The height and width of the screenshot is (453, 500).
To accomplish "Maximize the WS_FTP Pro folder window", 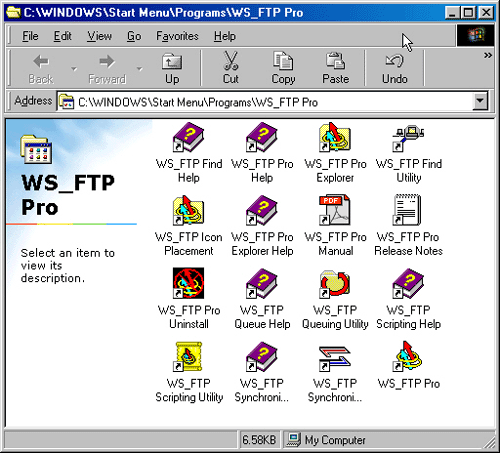I will point(468,13).
